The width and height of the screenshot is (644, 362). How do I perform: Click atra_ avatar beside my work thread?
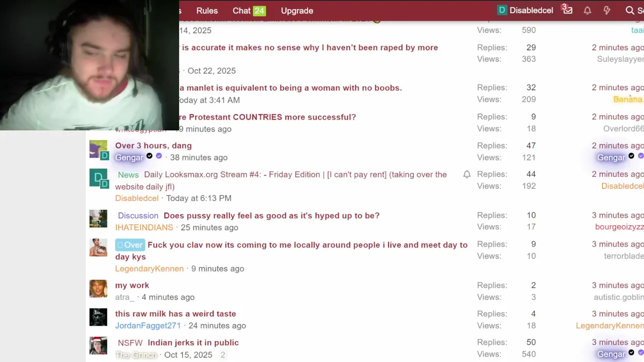(x=98, y=289)
